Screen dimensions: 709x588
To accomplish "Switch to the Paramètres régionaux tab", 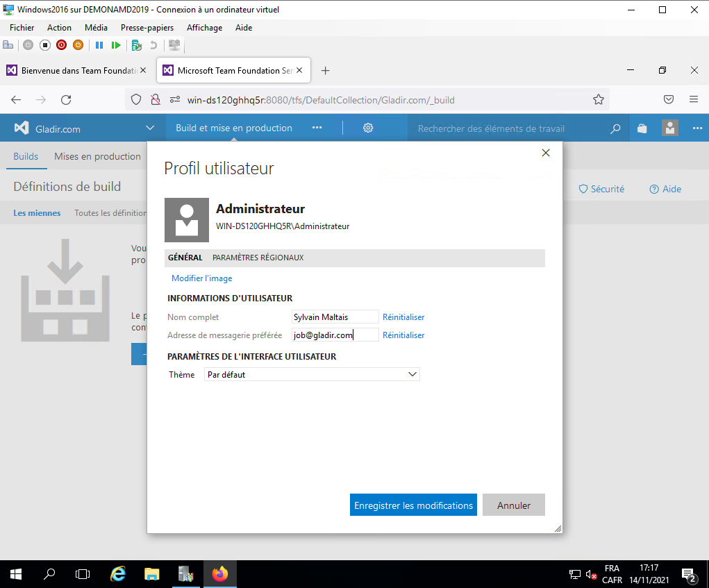I will click(258, 258).
